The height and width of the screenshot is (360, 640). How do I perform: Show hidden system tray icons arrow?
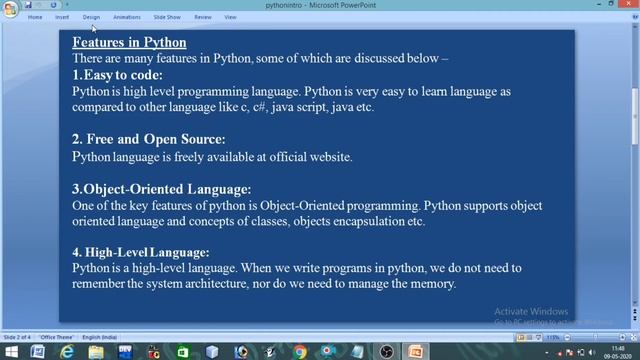coord(547,353)
